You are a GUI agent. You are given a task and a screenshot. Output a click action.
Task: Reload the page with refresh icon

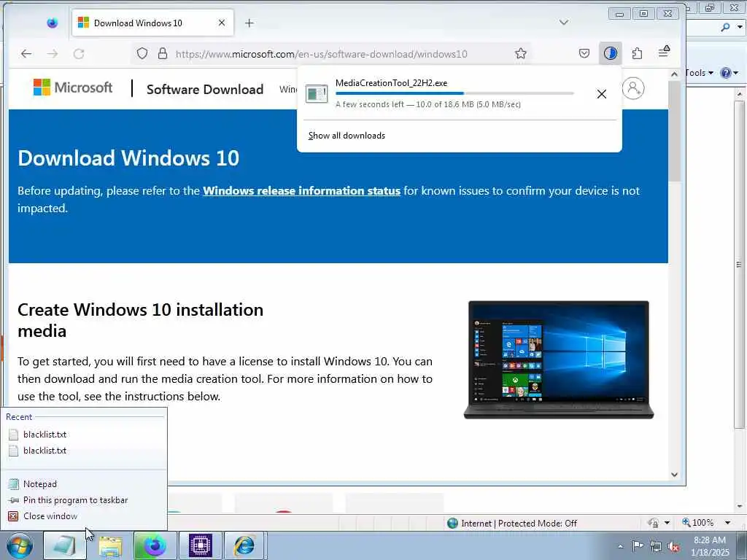(x=79, y=54)
